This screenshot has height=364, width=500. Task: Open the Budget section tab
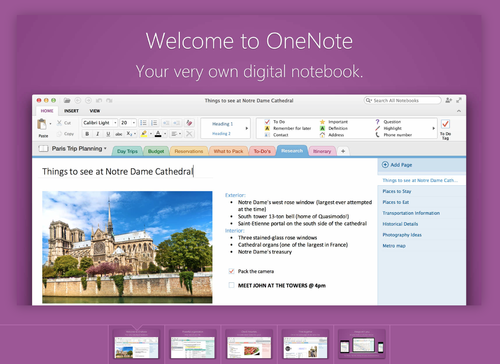[156, 151]
